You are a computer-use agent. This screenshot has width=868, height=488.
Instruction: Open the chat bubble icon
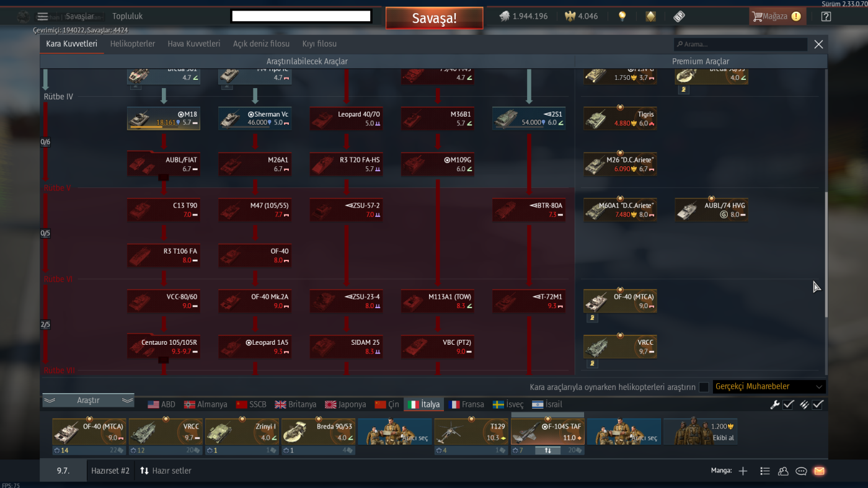pos(801,471)
